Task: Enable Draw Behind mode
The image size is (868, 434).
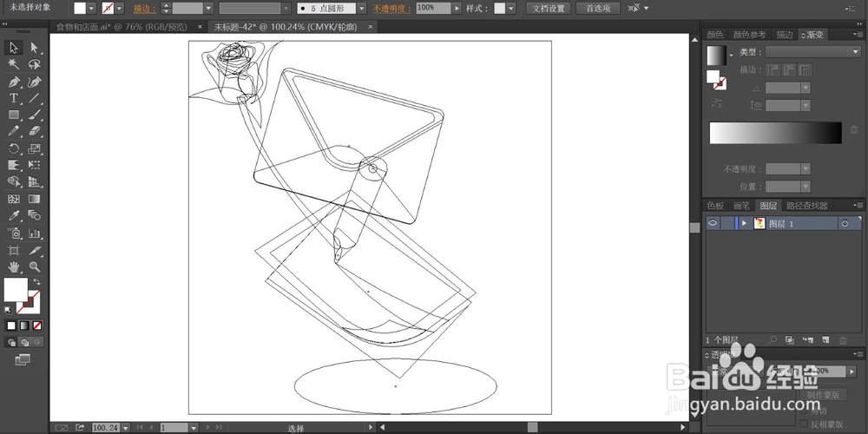Action: (23, 343)
